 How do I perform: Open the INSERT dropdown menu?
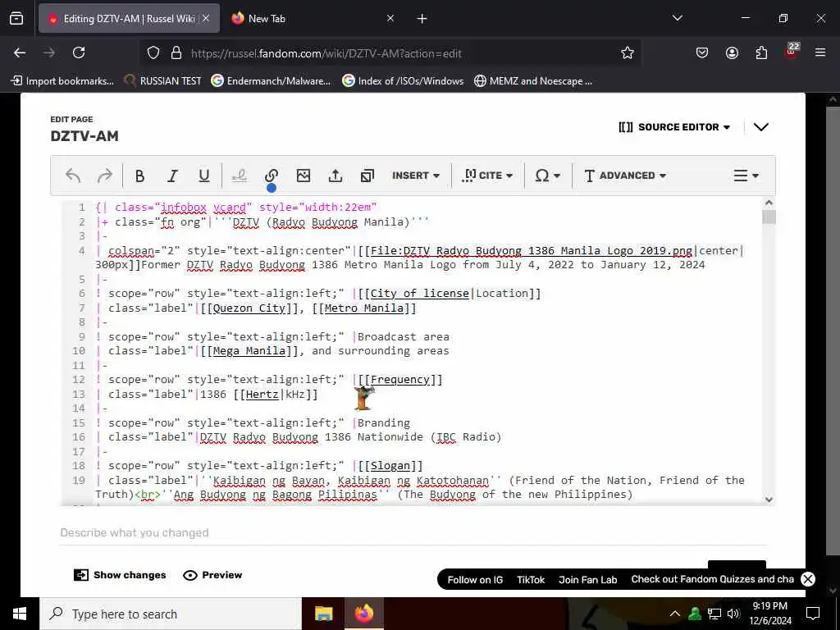[416, 176]
